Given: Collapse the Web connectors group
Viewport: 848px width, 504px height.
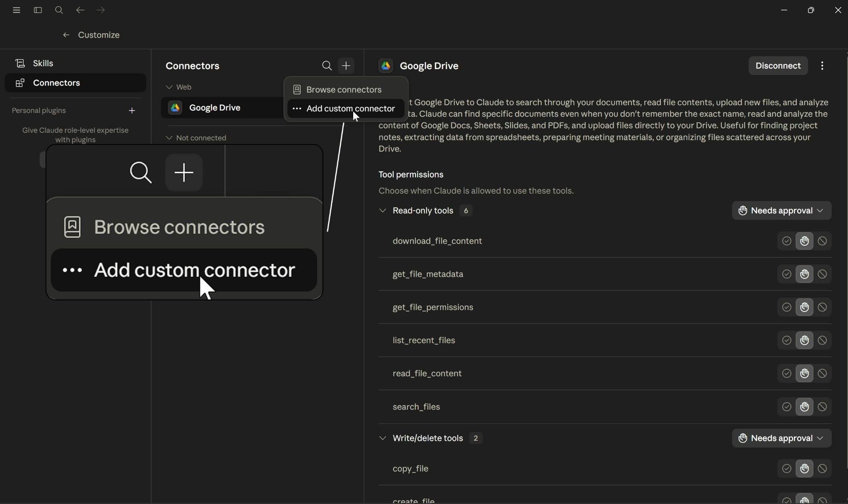Looking at the screenshot, I should pos(169,87).
